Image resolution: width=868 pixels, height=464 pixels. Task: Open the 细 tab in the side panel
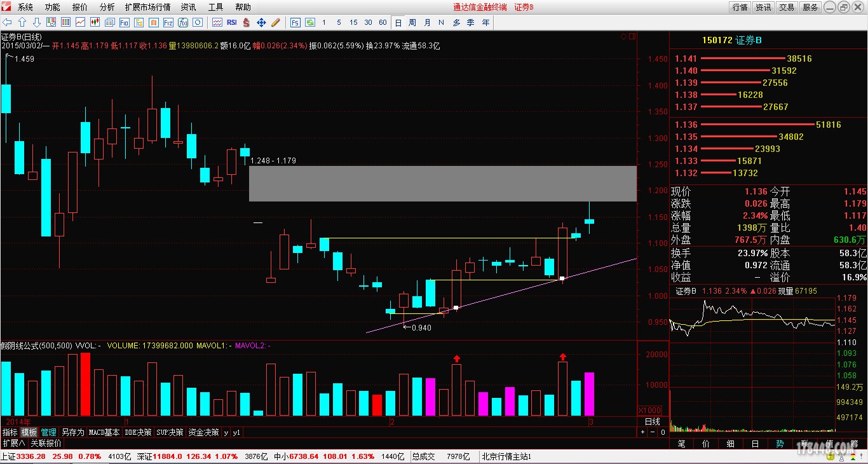pos(731,444)
